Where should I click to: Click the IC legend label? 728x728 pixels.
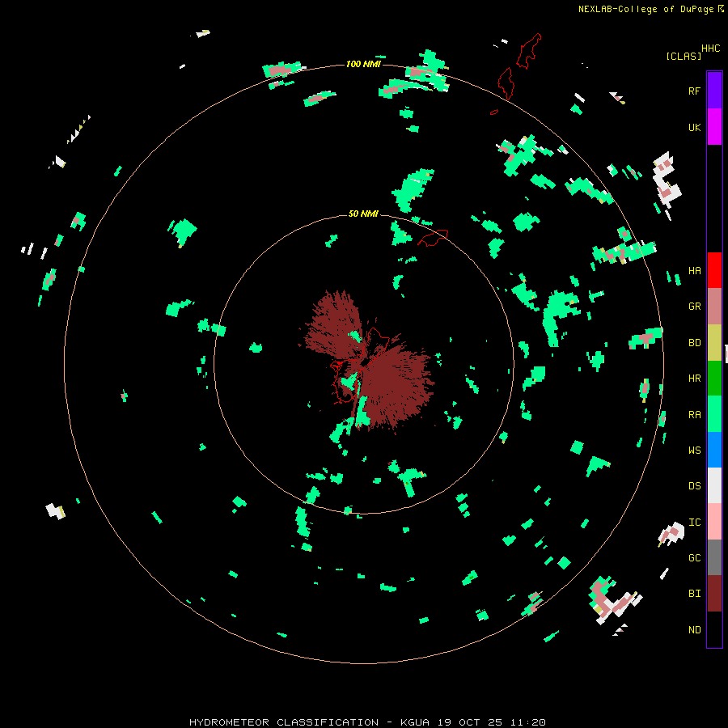tap(694, 523)
